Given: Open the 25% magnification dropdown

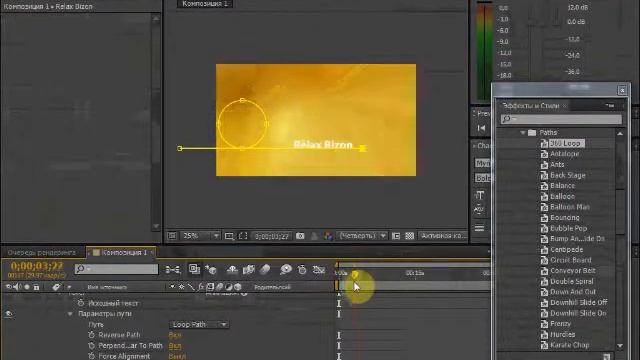Looking at the screenshot, I should coord(200,236).
